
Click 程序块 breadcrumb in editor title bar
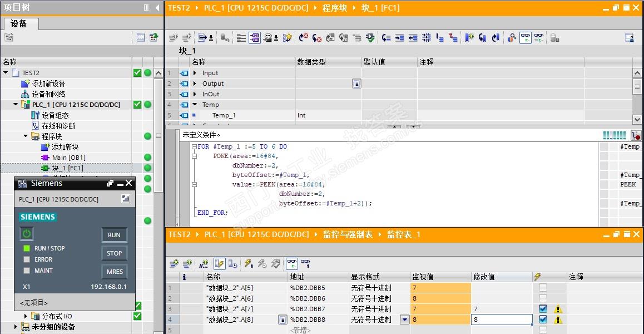point(335,7)
